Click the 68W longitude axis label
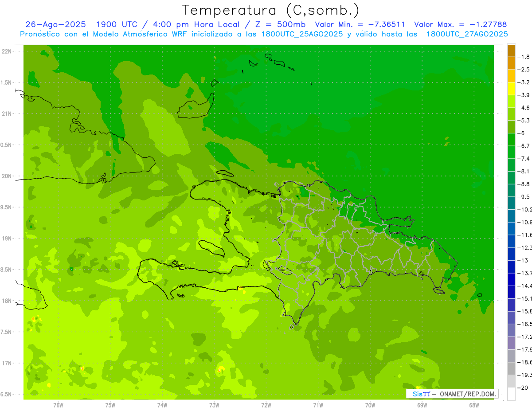532x411 pixels. (x=474, y=405)
